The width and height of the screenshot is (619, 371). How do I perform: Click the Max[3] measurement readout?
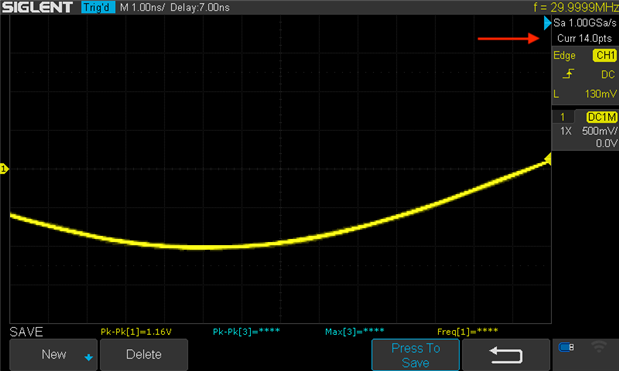coord(355,332)
